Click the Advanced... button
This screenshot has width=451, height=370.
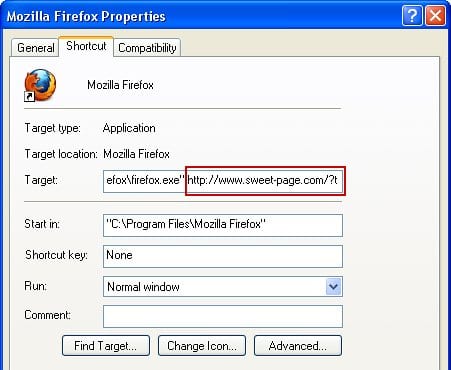click(298, 346)
